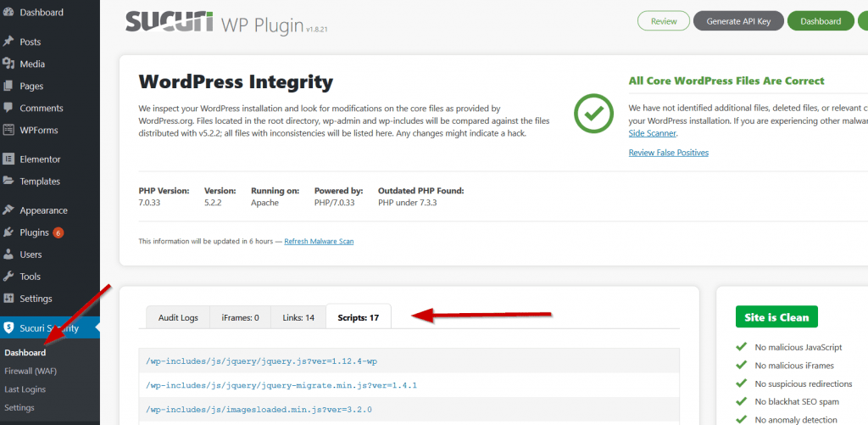Open the Review False Positives link
Screen dimensions: 868x425
click(x=668, y=153)
